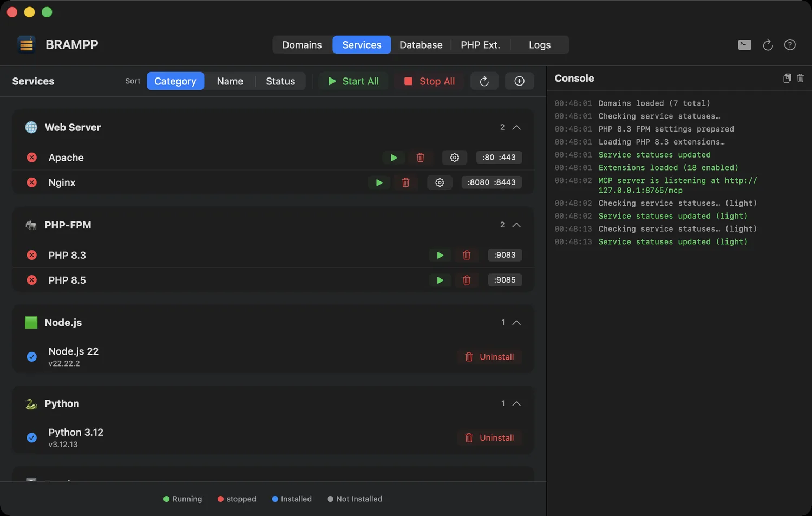Viewport: 812px width, 516px height.
Task: Sort services by Category
Action: click(175, 81)
